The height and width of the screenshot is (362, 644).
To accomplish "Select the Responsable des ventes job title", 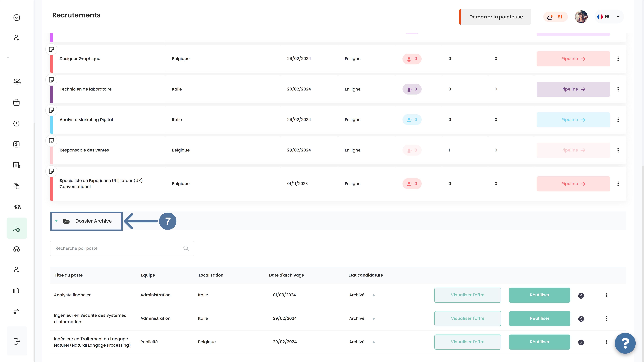I will 84,150.
